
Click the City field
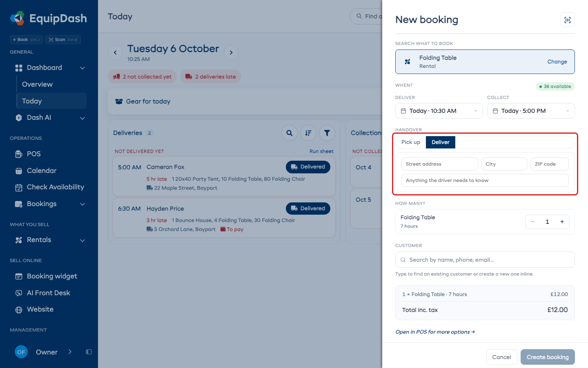(504, 164)
